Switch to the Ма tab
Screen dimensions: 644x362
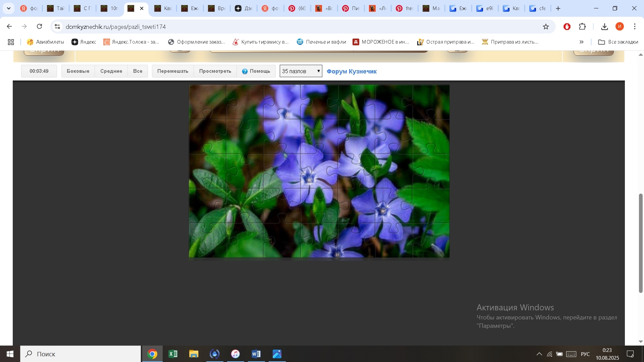coord(431,8)
